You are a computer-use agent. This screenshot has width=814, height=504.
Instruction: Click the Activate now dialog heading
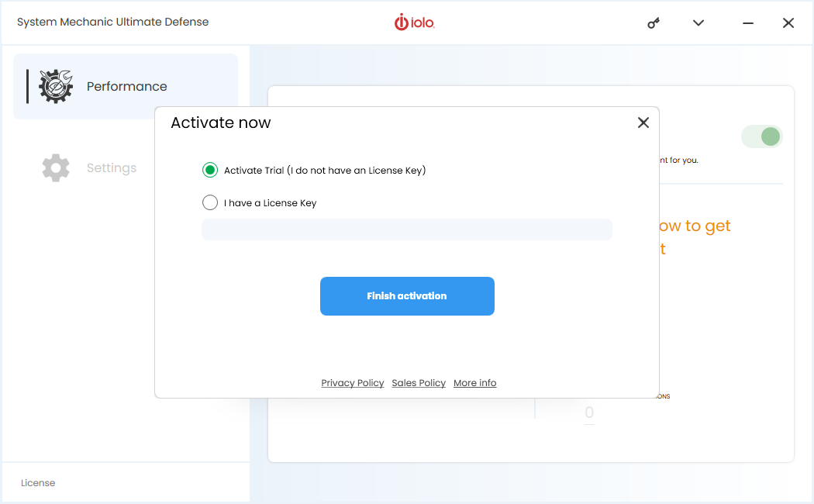221,123
